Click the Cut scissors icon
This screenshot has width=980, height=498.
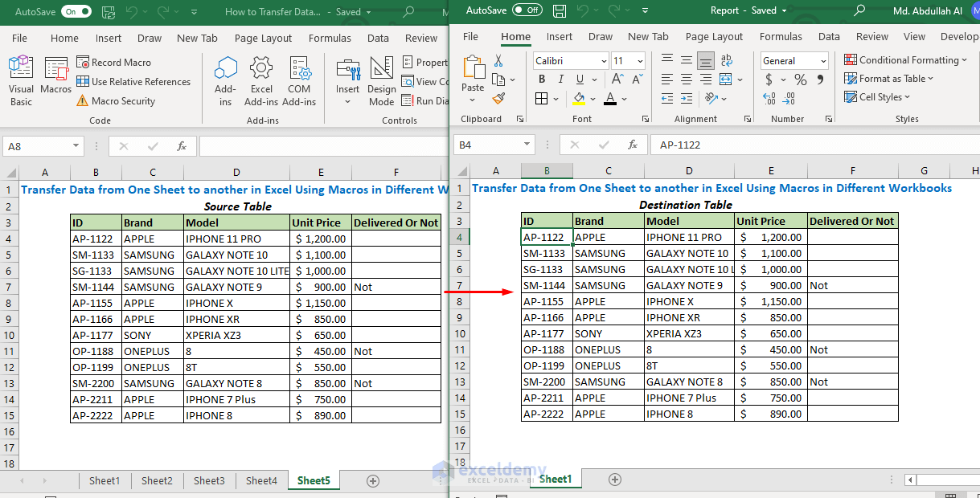[498, 60]
